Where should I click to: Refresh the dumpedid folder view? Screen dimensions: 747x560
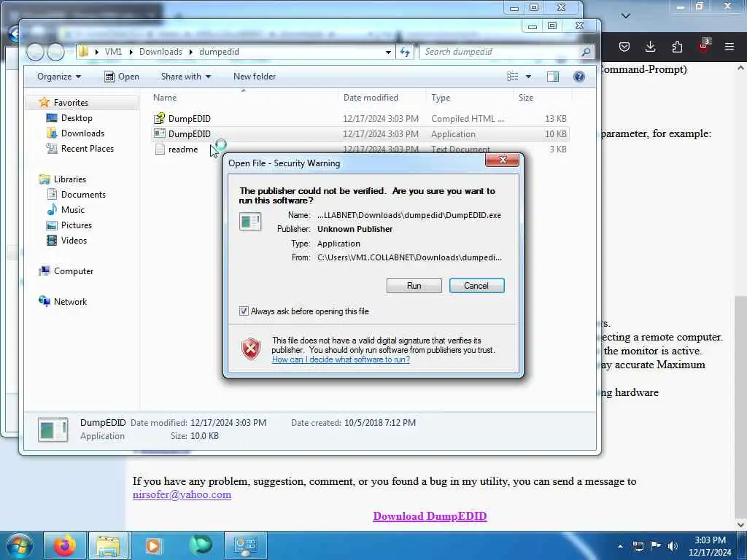[405, 52]
